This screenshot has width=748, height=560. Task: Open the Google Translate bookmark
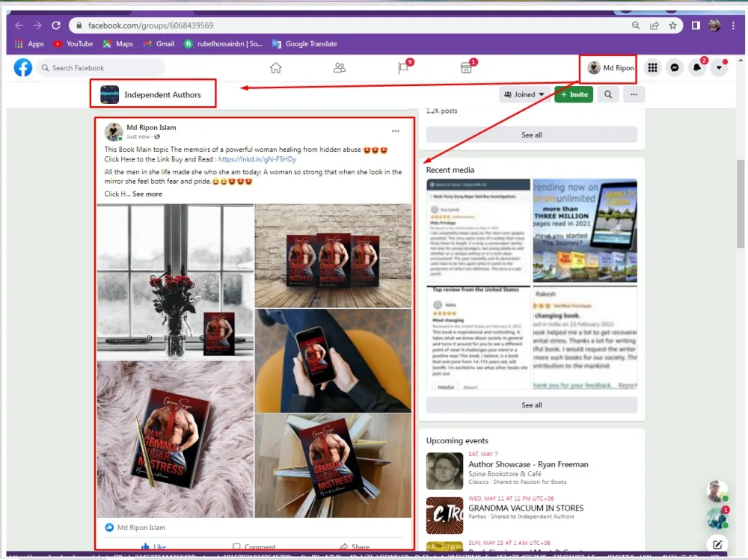pyautogui.click(x=304, y=44)
